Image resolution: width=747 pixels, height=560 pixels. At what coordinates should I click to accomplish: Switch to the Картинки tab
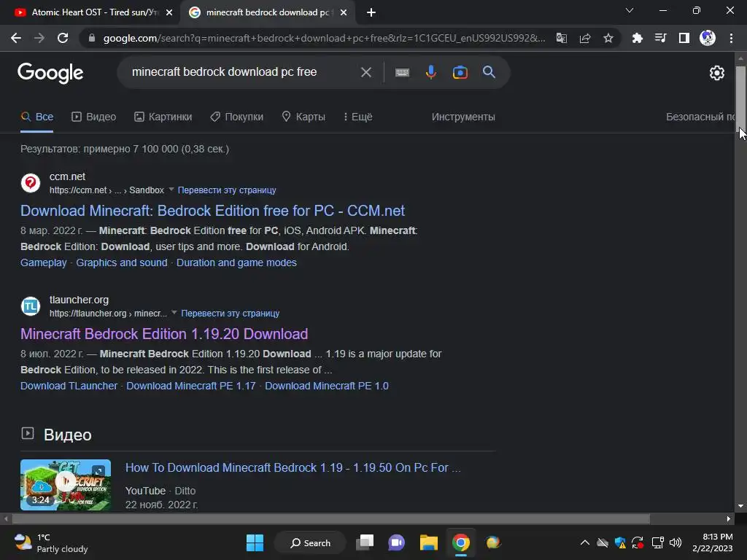coord(163,117)
